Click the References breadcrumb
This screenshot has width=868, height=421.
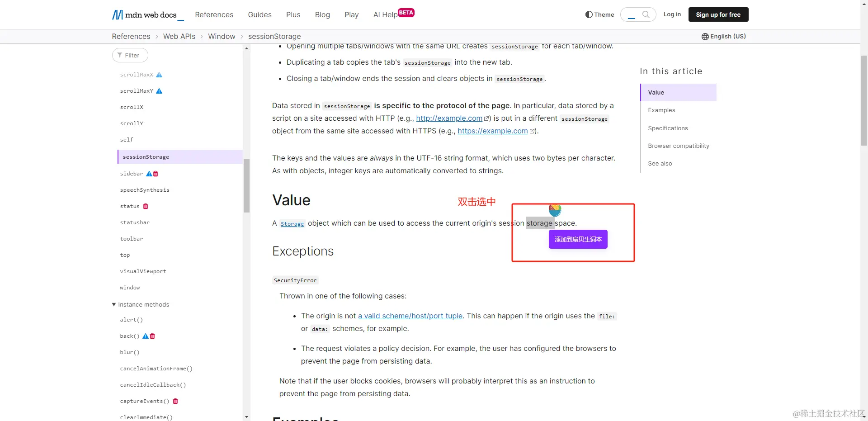click(131, 36)
